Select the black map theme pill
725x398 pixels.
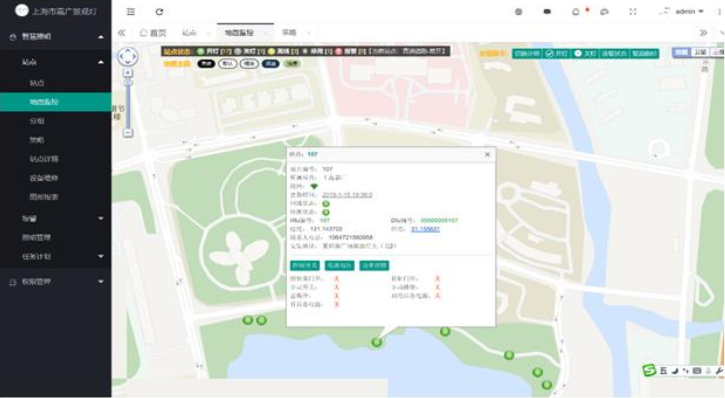(206, 63)
